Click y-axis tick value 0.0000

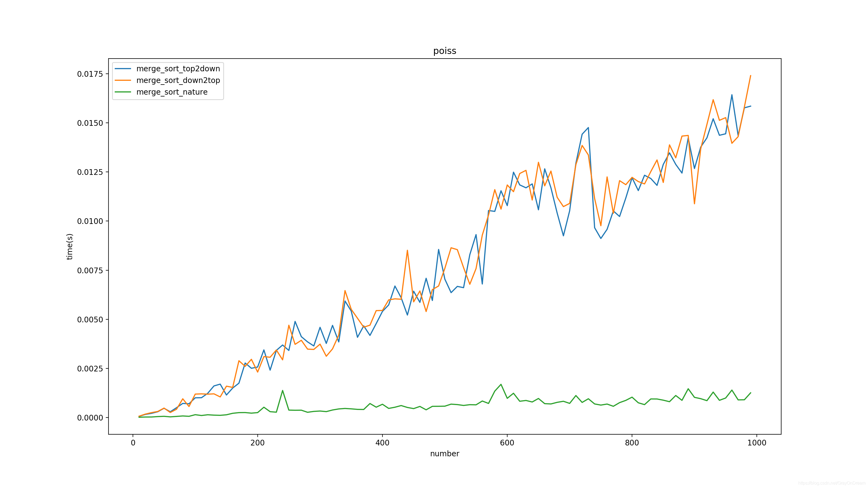click(x=90, y=418)
